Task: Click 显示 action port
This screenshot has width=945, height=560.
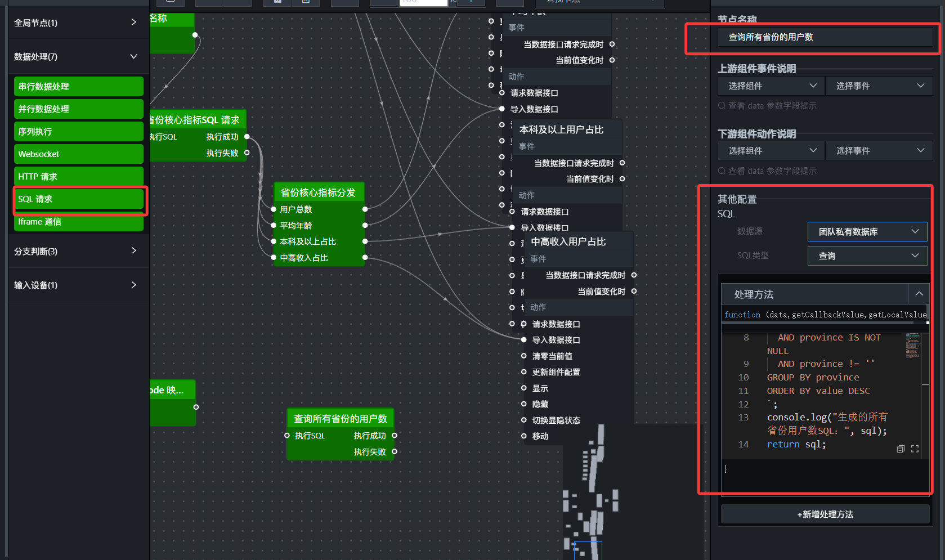Action: [x=524, y=388]
